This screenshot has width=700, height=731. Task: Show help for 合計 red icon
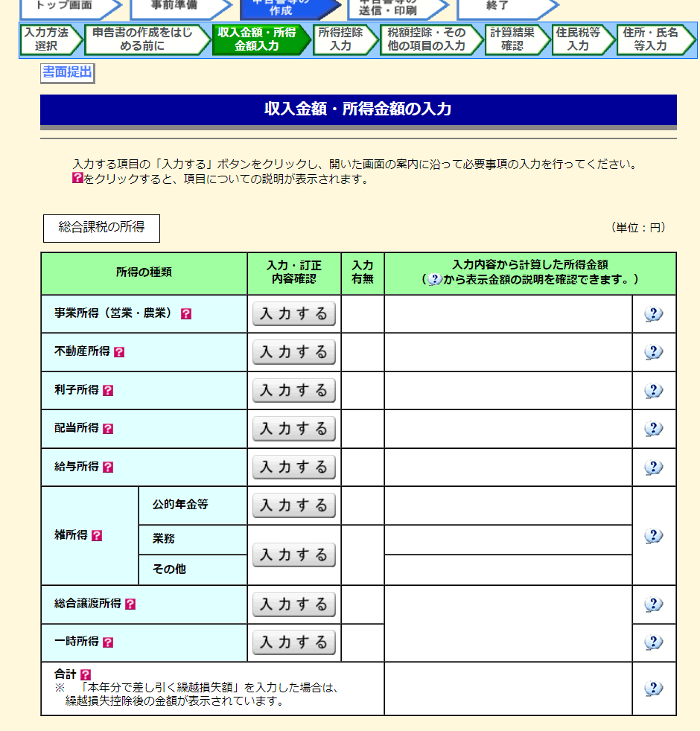pyautogui.click(x=86, y=674)
